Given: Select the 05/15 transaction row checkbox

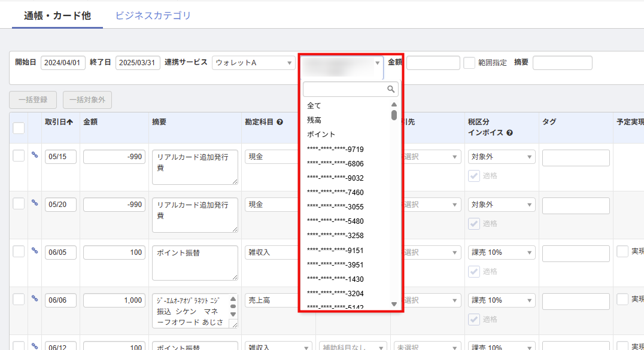Looking at the screenshot, I should (x=19, y=156).
